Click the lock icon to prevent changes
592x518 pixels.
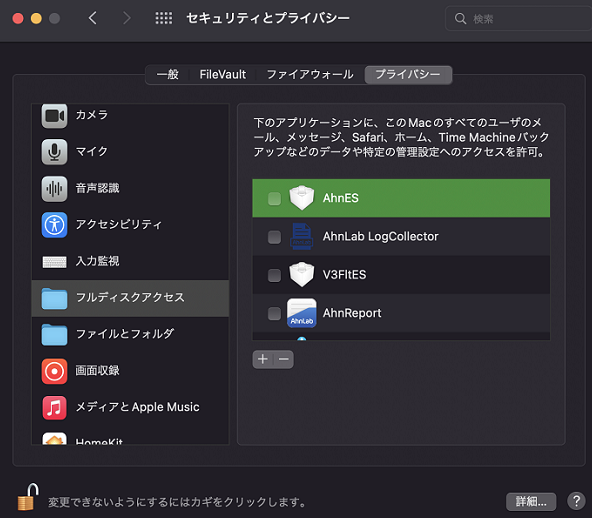(x=28, y=497)
